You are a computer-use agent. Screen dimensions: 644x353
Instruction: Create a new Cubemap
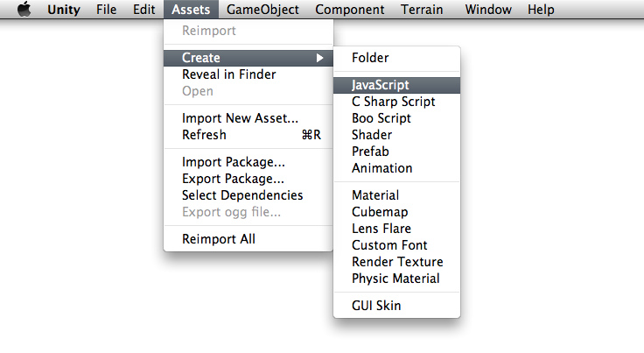[x=396, y=212]
